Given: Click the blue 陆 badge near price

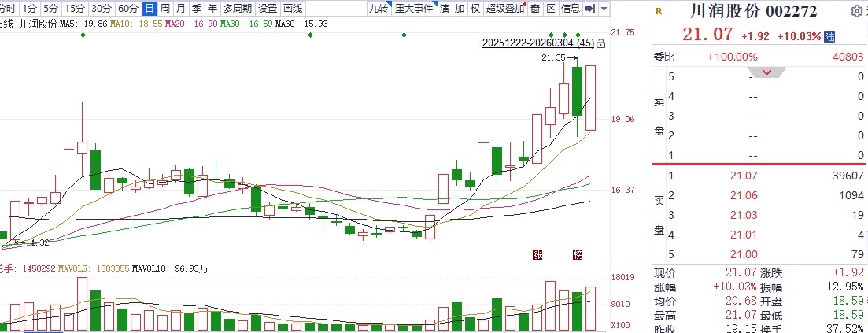Looking at the screenshot, I should [x=829, y=36].
